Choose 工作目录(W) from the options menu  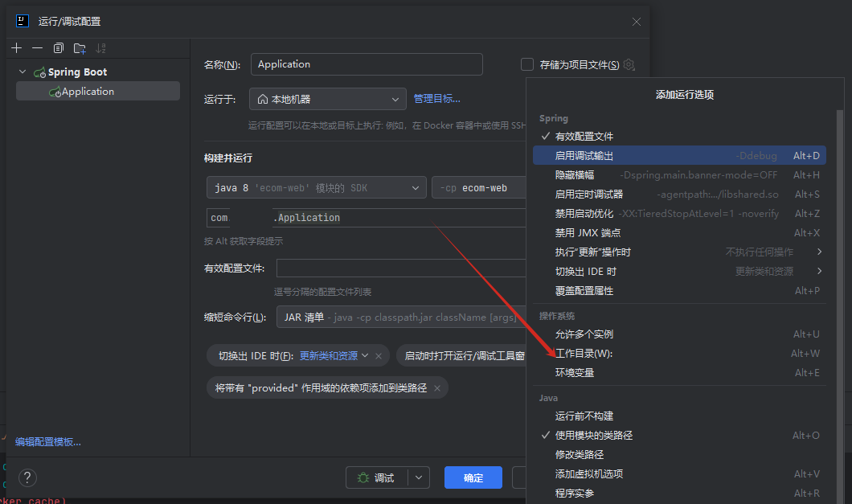point(584,354)
